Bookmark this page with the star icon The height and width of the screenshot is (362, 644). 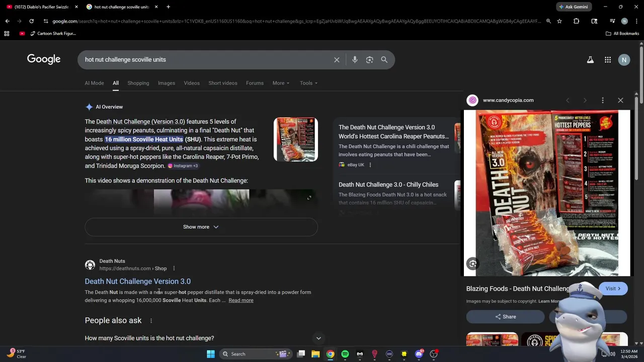pos(559,21)
